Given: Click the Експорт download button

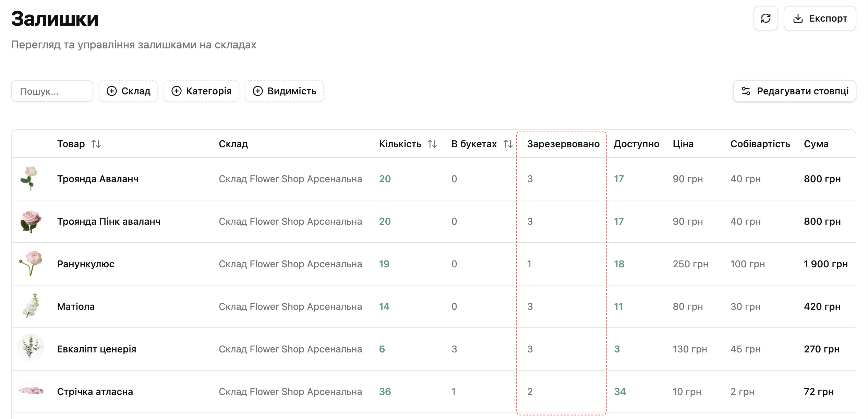Looking at the screenshot, I should click(820, 18).
